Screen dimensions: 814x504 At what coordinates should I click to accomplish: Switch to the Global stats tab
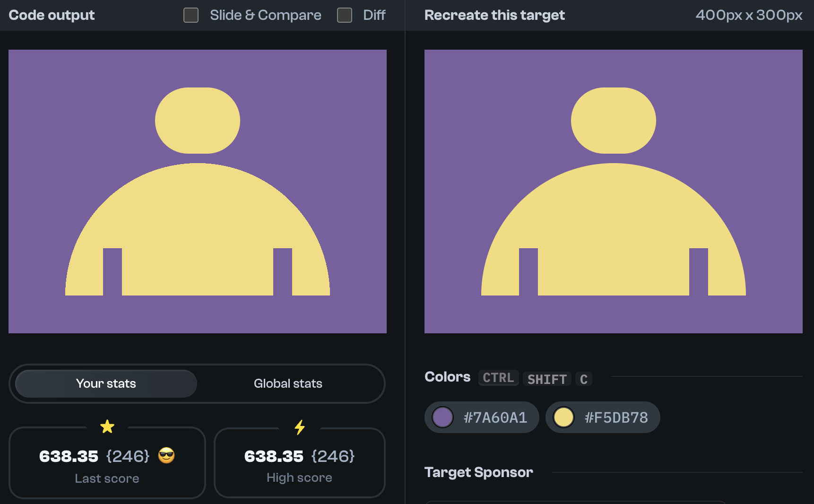click(288, 383)
